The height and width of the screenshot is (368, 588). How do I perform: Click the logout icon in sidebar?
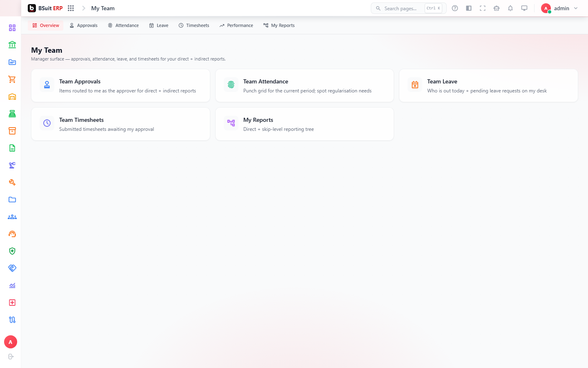[11, 357]
